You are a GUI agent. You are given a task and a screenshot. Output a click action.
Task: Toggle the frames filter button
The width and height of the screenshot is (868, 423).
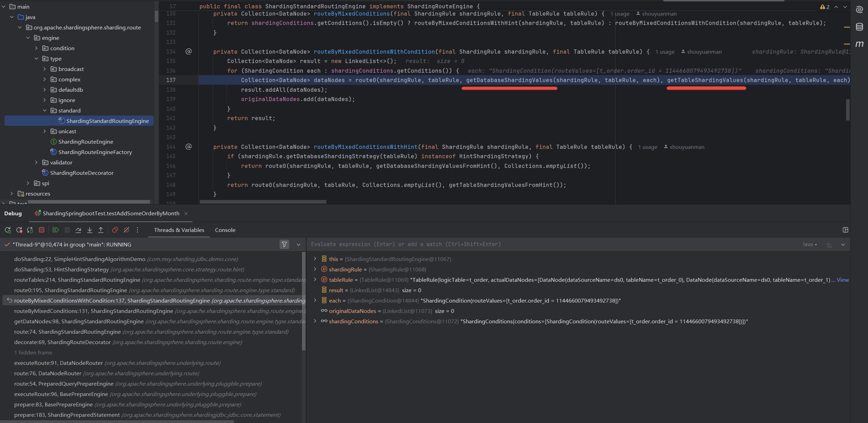[x=284, y=244]
